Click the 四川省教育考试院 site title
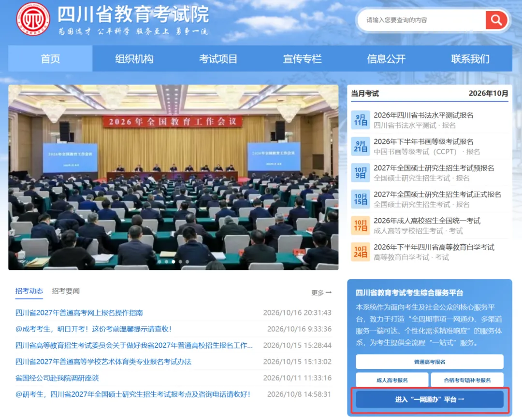 pos(133,14)
